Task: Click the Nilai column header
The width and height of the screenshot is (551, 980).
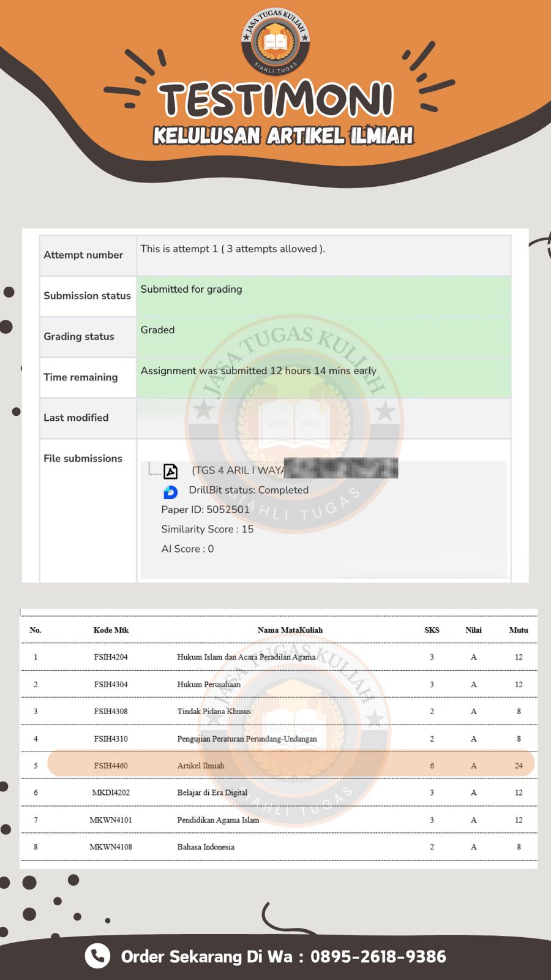Action: (473, 630)
